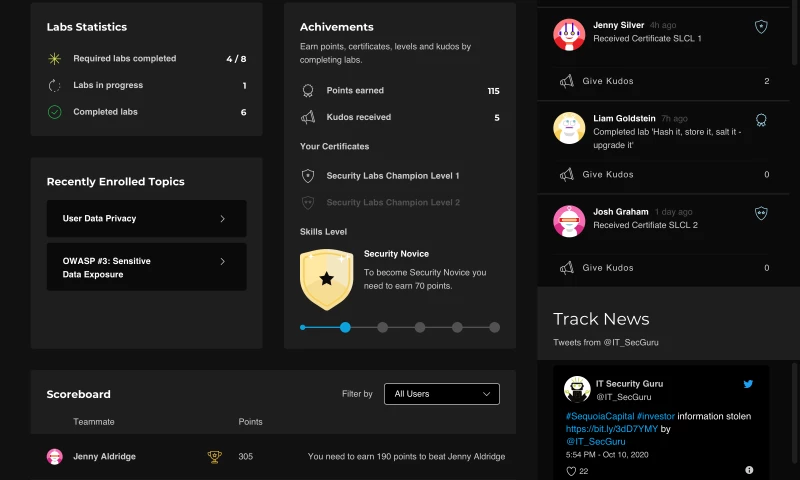
Task: Open the User Data Privacy topic
Action: click(x=146, y=218)
